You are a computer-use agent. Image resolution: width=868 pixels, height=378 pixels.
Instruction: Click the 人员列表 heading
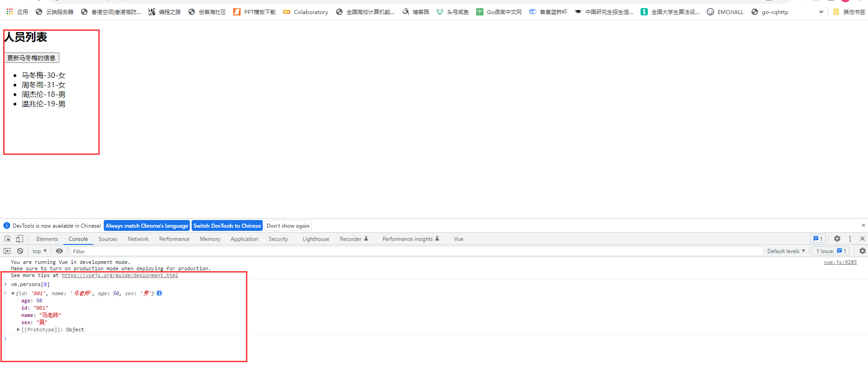point(25,37)
